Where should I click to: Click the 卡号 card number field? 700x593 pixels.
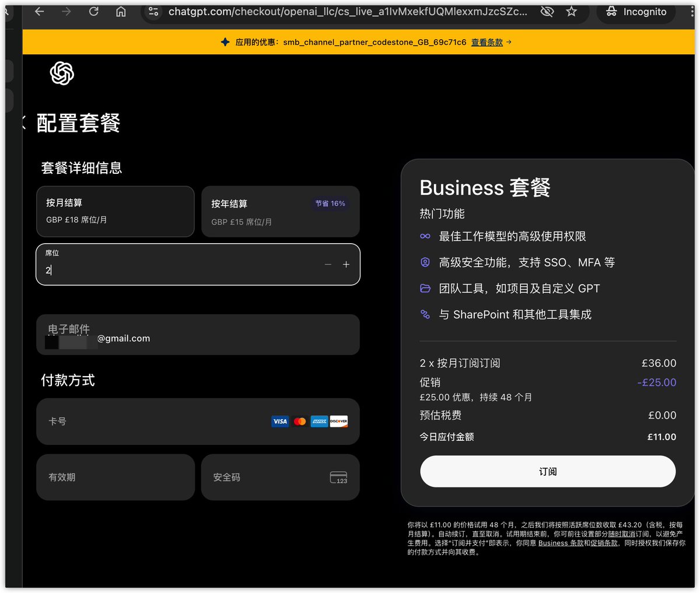click(198, 421)
